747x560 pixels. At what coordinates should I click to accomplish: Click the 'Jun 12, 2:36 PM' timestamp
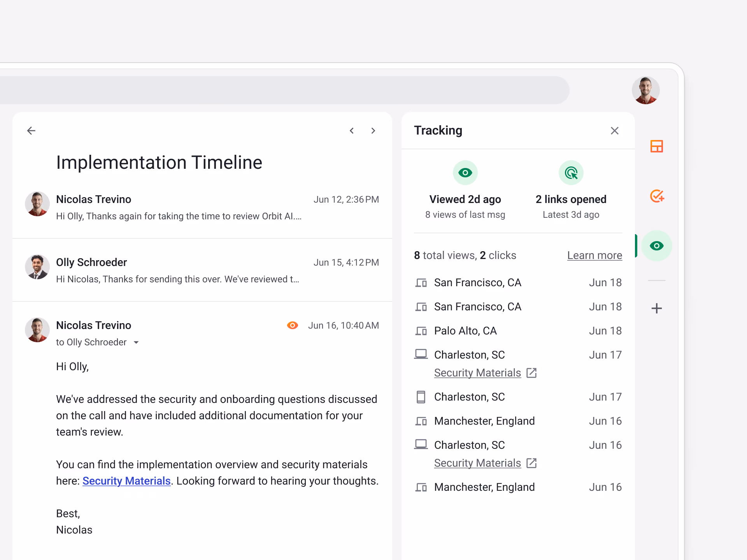[x=346, y=199]
